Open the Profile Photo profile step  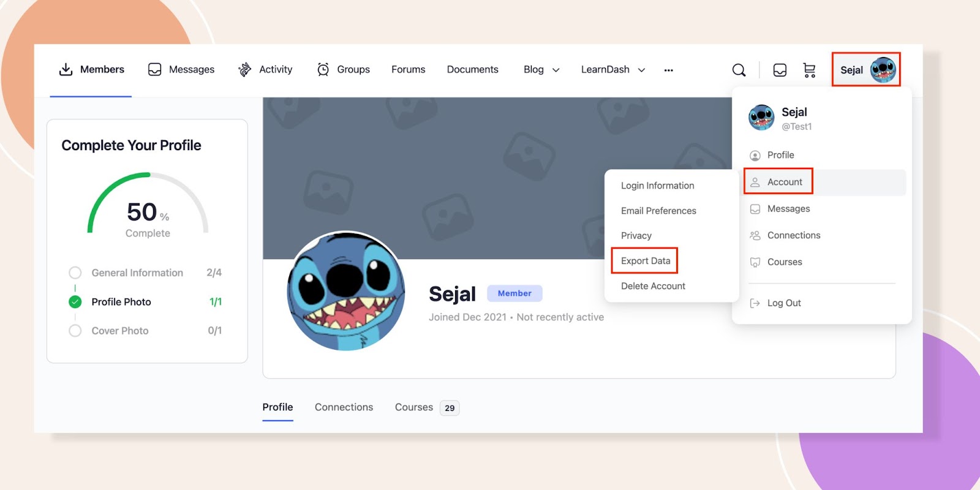[121, 302]
